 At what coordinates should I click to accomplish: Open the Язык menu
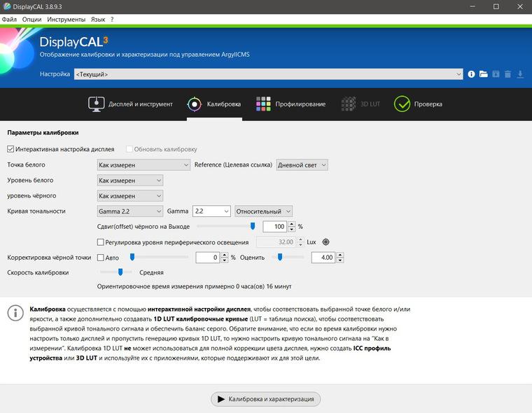(98, 20)
